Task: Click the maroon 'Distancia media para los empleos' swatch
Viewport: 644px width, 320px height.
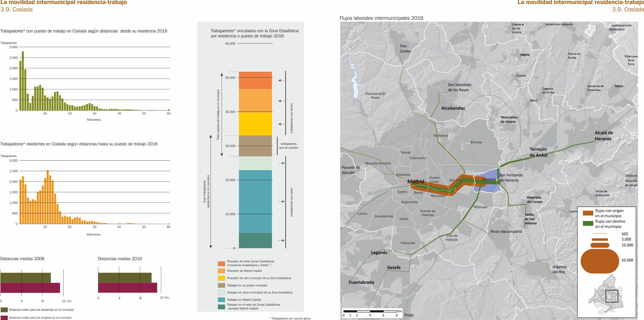Action: (x=4, y=318)
